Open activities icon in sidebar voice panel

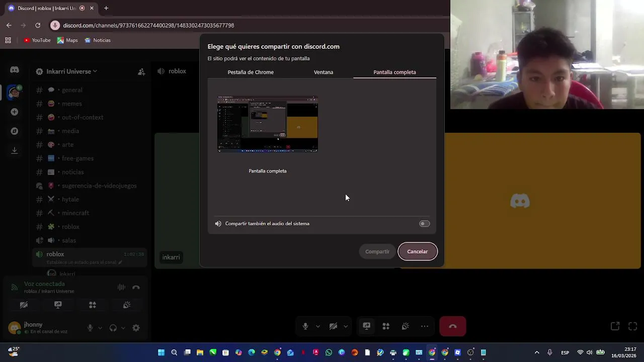tap(93, 305)
